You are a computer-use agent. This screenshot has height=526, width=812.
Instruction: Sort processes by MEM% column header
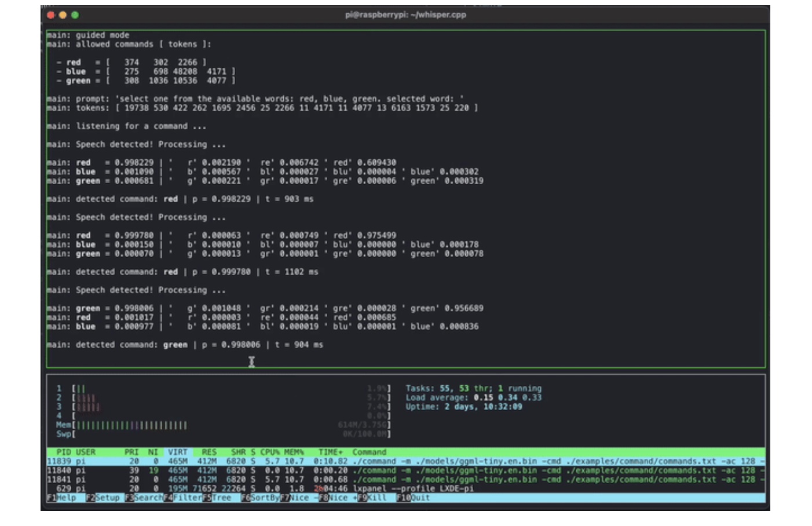point(294,452)
